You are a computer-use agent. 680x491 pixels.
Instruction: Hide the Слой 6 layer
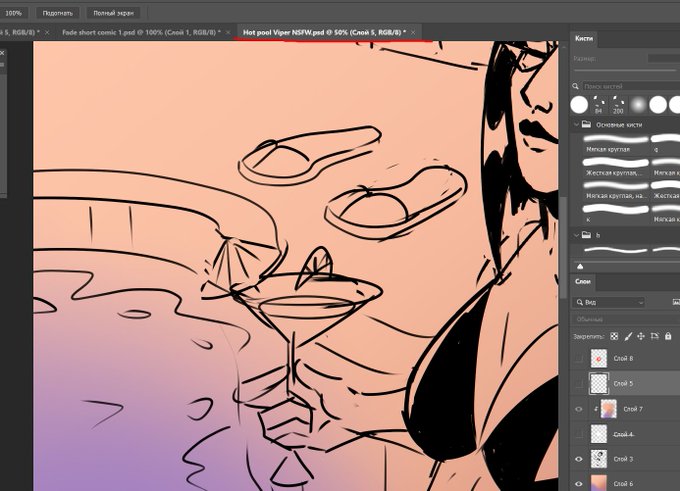pyautogui.click(x=579, y=484)
